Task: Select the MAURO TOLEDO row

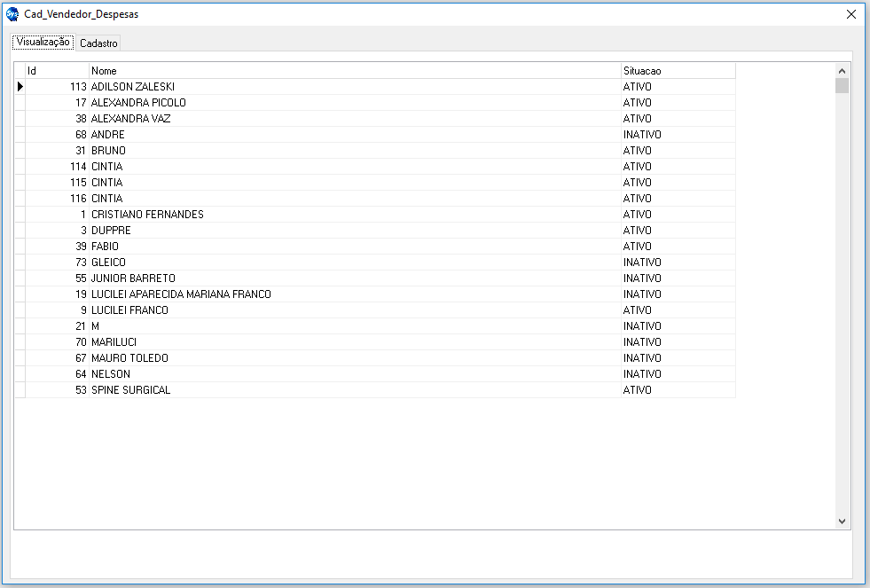Action: tap(129, 358)
